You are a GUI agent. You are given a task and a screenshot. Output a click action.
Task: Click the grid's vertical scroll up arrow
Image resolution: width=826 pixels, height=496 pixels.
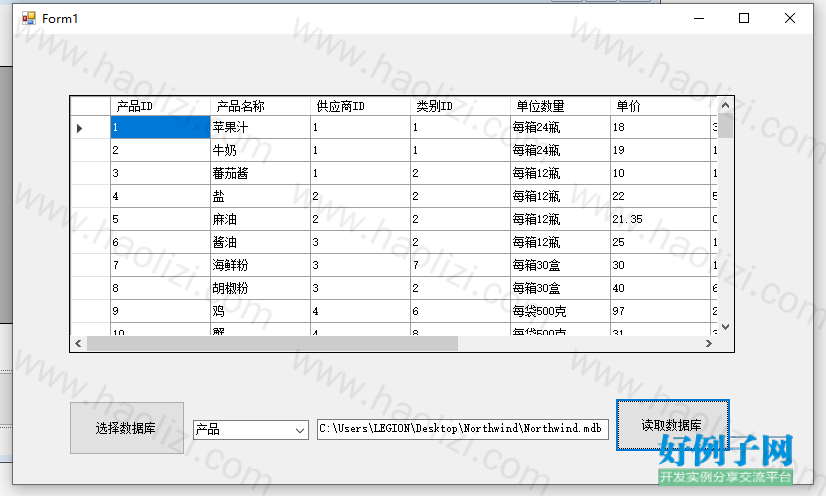point(725,105)
